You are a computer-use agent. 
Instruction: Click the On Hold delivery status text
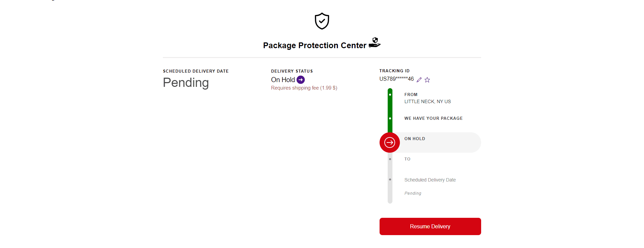coord(283,80)
